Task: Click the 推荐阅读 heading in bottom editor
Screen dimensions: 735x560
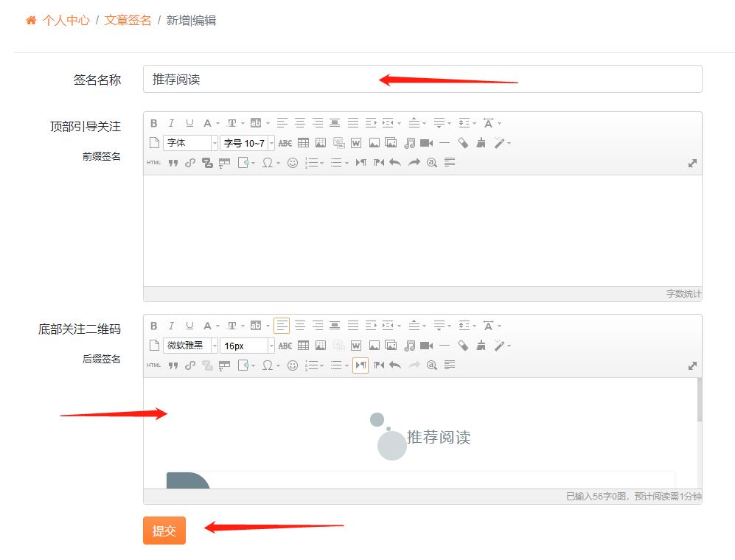Action: [439, 437]
